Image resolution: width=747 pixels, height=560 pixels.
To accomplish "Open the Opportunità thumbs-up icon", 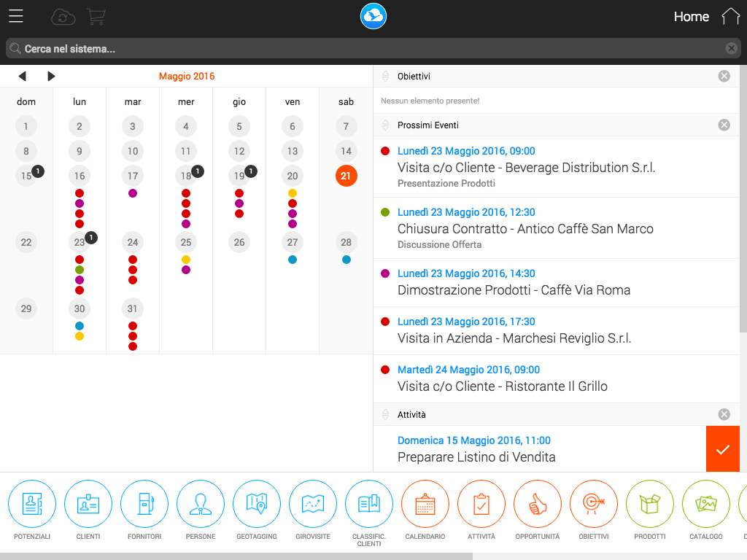I will point(538,504).
